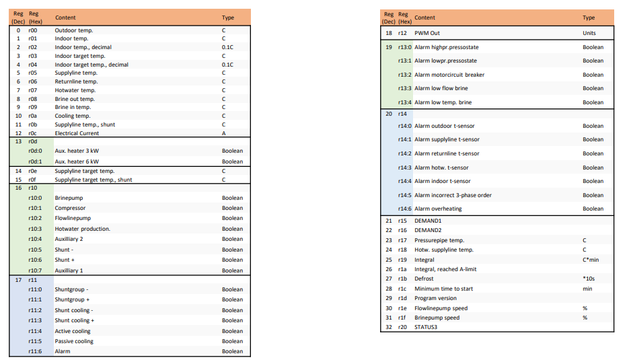Image resolution: width=631 pixels, height=364 pixels.
Task: Click the 'Compressor' entry
Action: click(x=70, y=208)
